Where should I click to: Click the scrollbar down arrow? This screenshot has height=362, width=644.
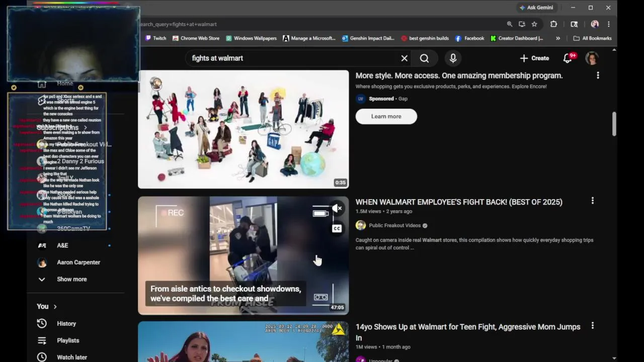[x=614, y=358]
